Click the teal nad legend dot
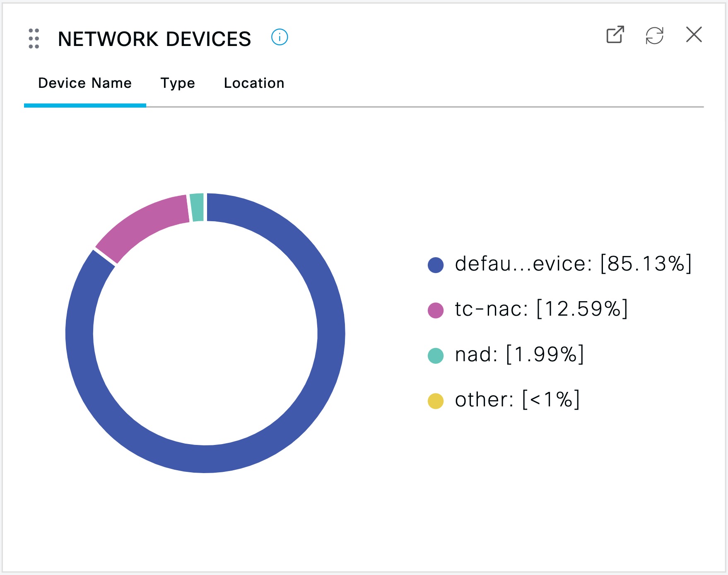Viewport: 728px width, 575px height. coord(435,355)
